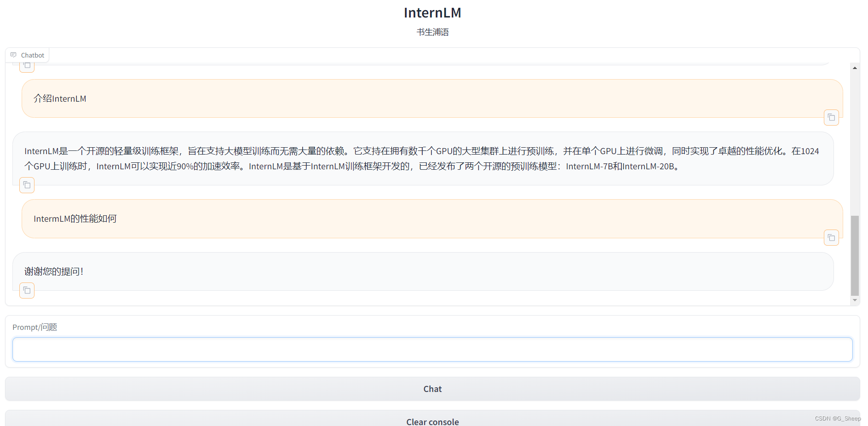Click the chat scrollbar down arrow
868x426 pixels.
point(855,300)
